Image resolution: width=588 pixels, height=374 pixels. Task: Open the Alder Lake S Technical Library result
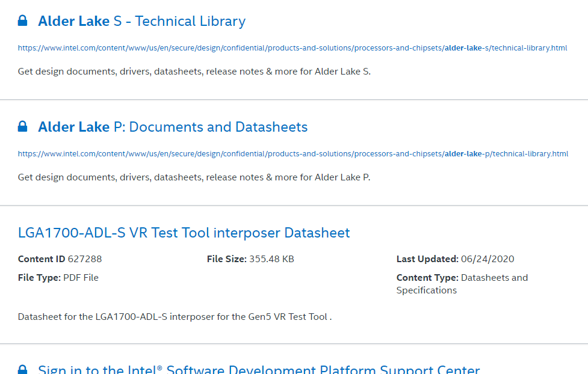(x=141, y=20)
